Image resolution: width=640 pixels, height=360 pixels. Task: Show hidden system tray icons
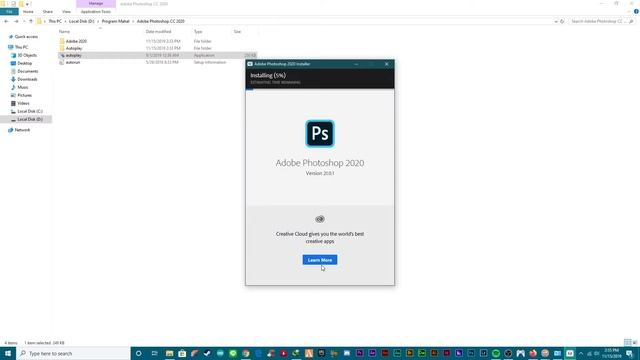(x=581, y=353)
